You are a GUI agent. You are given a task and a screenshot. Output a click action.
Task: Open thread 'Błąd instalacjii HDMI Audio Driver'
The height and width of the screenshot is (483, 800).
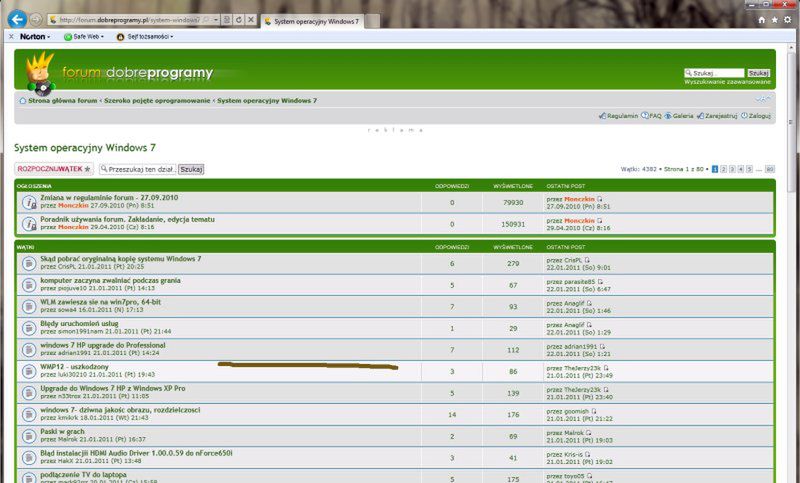(136, 453)
